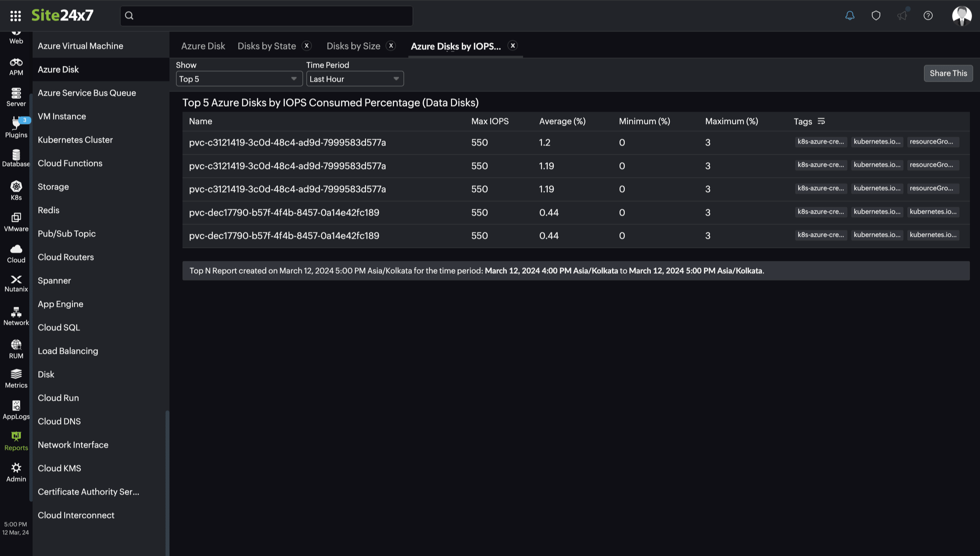Click the shield security icon in the top bar

[876, 16]
